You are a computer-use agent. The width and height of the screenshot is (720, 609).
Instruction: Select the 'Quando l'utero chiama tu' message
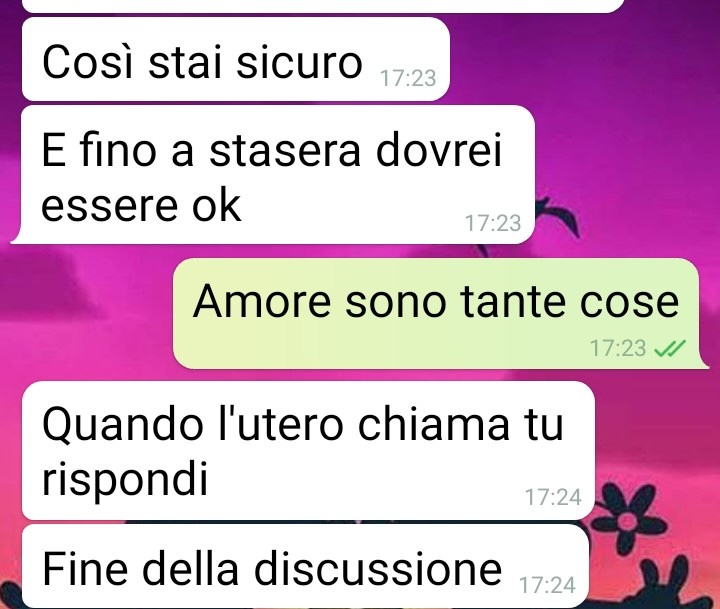pos(308,451)
